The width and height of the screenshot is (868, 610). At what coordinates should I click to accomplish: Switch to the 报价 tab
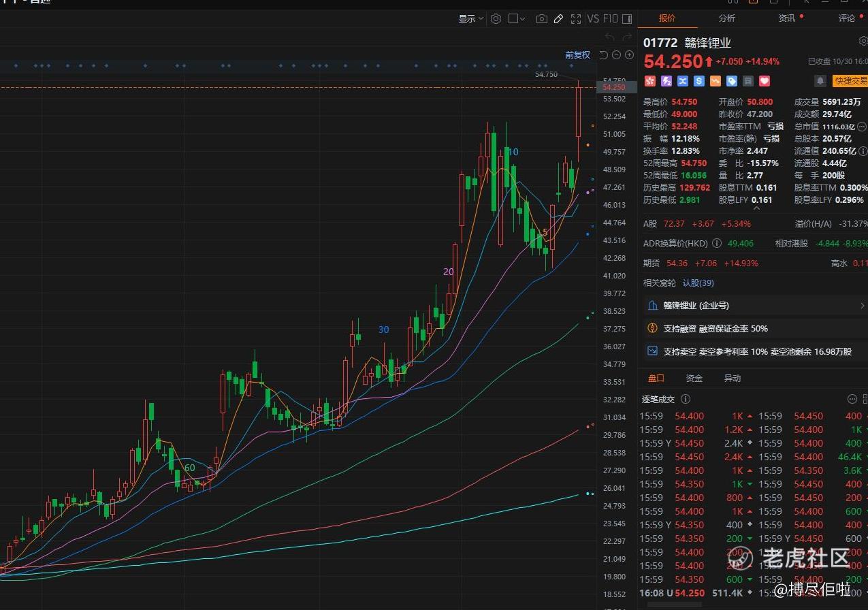click(667, 18)
